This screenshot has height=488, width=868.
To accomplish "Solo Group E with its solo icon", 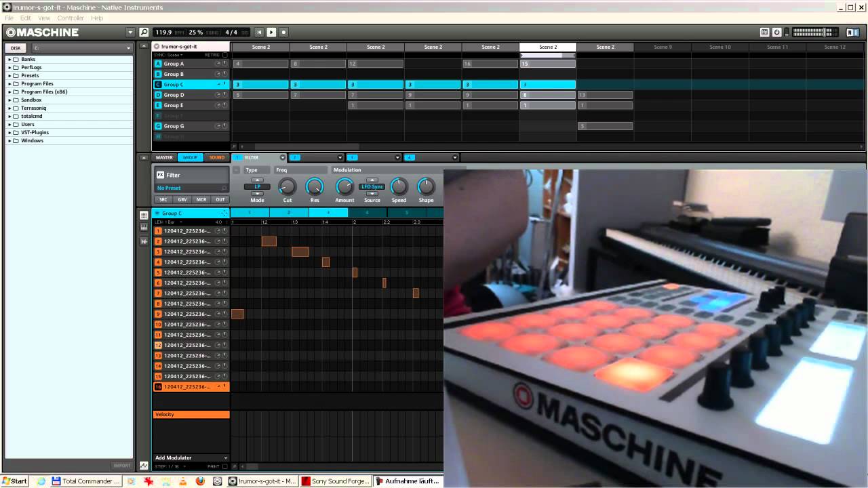I will 225,105.
